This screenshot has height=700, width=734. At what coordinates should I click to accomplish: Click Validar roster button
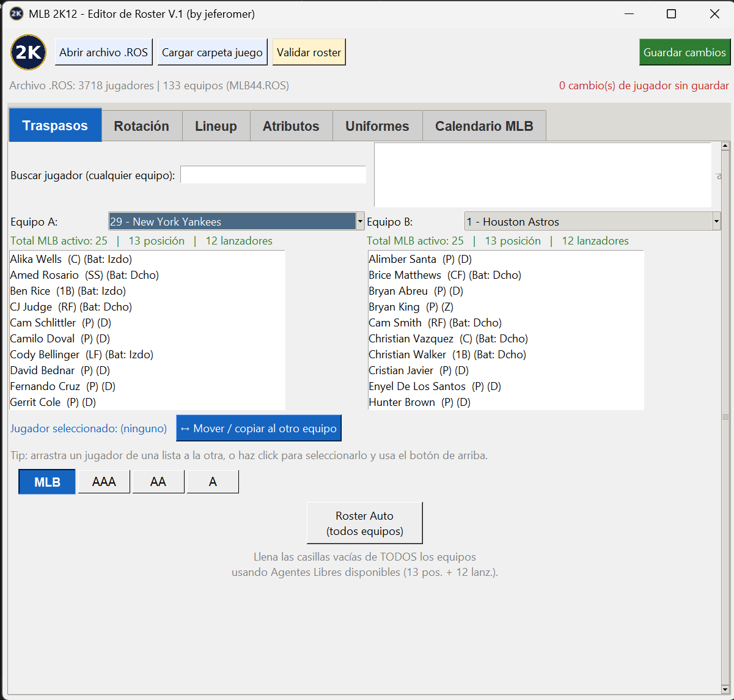pos(309,53)
